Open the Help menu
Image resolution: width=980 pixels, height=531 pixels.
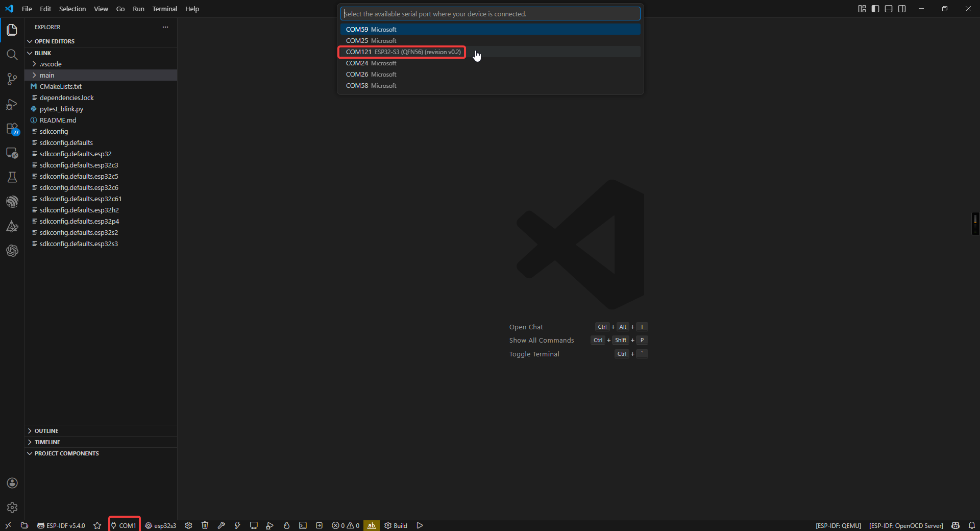[192, 9]
